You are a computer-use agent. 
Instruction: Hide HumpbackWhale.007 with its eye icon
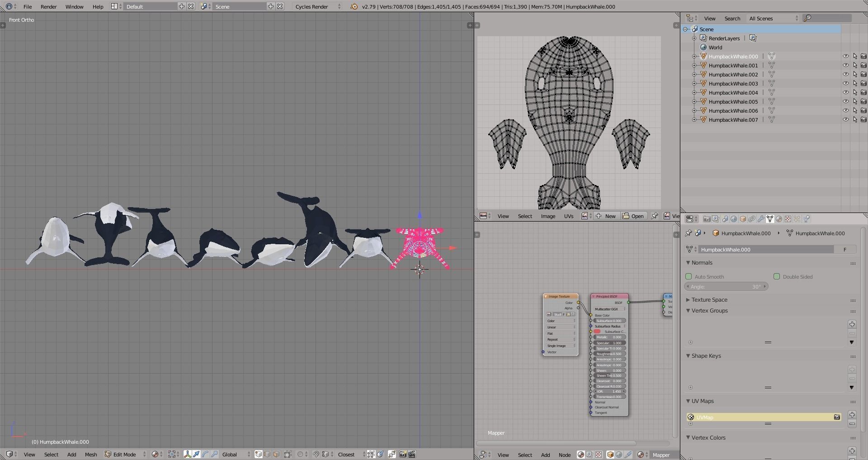point(845,120)
